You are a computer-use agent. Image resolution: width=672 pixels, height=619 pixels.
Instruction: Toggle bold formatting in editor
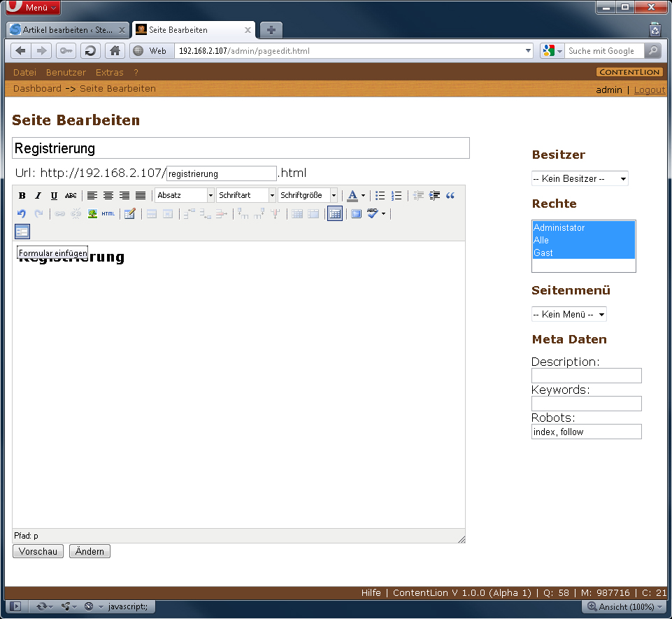[x=22, y=195]
